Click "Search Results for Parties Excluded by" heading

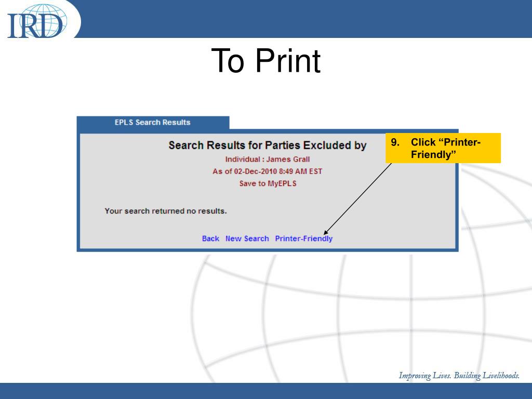[x=268, y=145]
